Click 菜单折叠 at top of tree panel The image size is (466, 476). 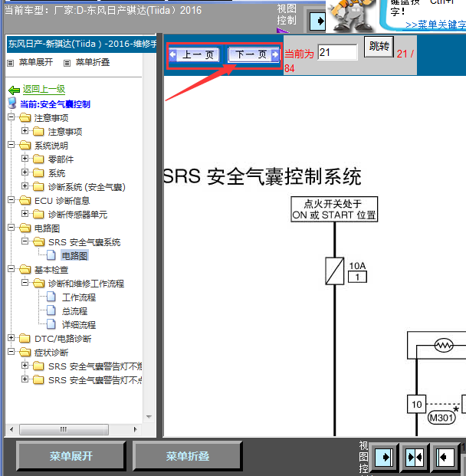pyautogui.click(x=93, y=62)
